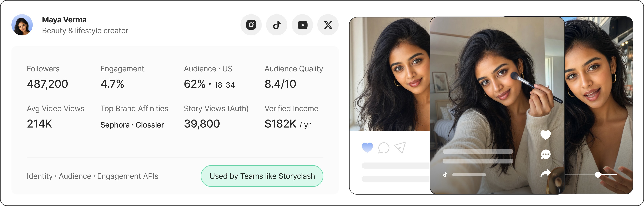Open the TikTok social icon
The image size is (644, 206).
pyautogui.click(x=277, y=25)
